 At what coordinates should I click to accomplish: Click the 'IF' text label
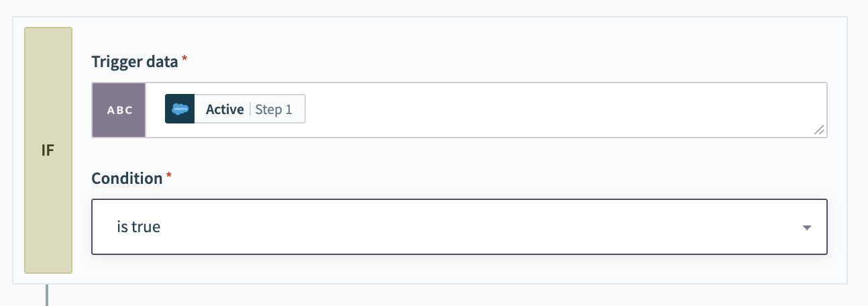(48, 150)
